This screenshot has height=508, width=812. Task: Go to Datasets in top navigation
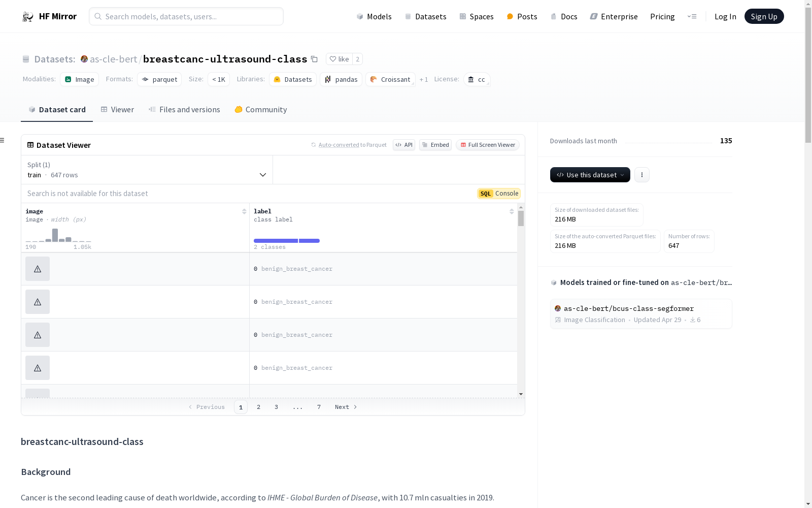(x=425, y=16)
